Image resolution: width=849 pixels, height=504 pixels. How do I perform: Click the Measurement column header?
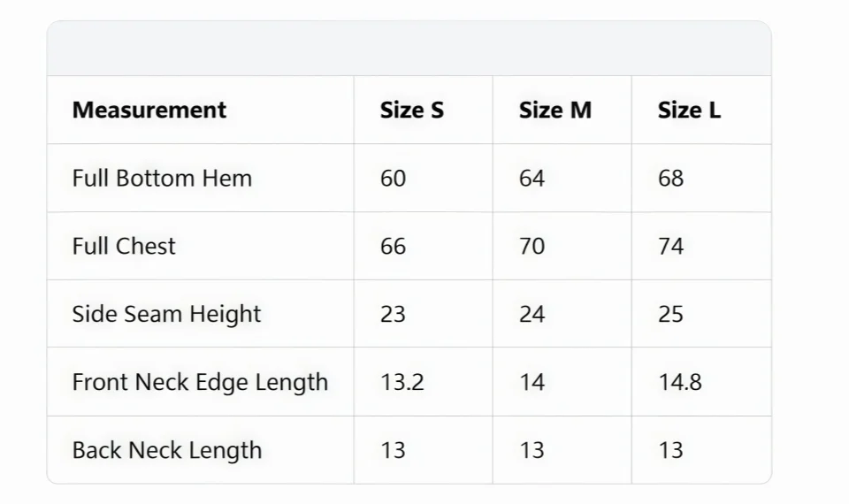coord(149,111)
